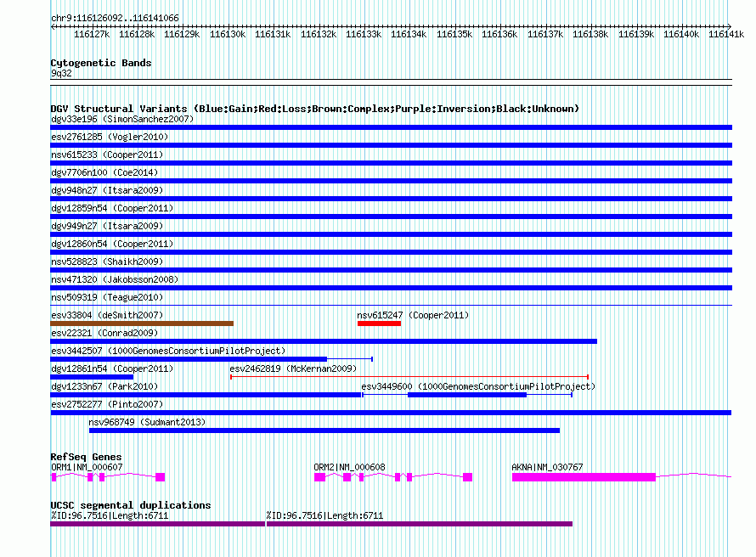Image resolution: width=756 pixels, height=557 pixels.
Task: Open variant dgv33e196 (SimonSanchez2007)
Action: tap(122, 119)
